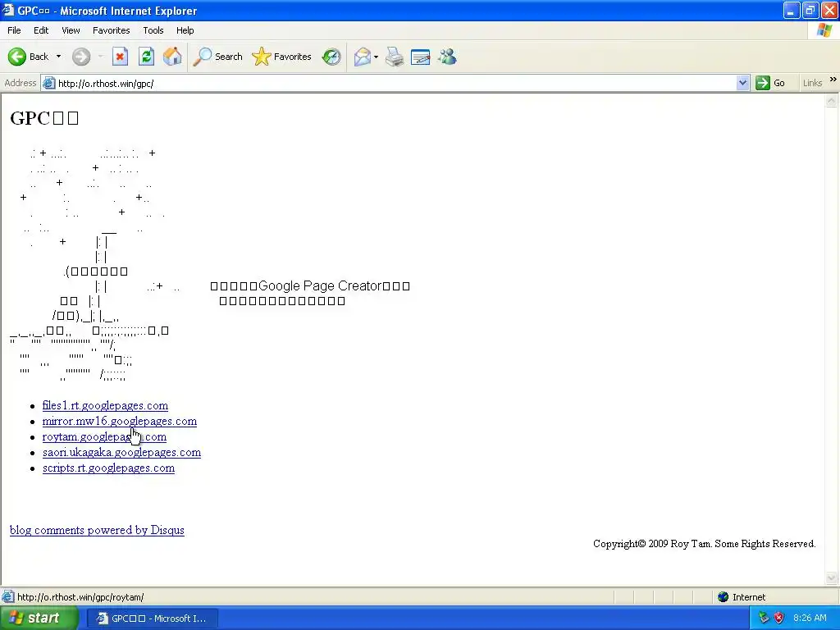Open the Messenger people icon

(x=447, y=57)
